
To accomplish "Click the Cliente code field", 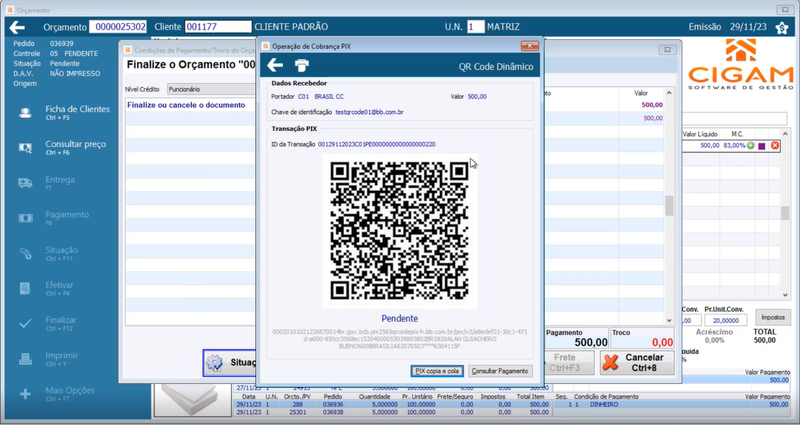I will pos(218,27).
